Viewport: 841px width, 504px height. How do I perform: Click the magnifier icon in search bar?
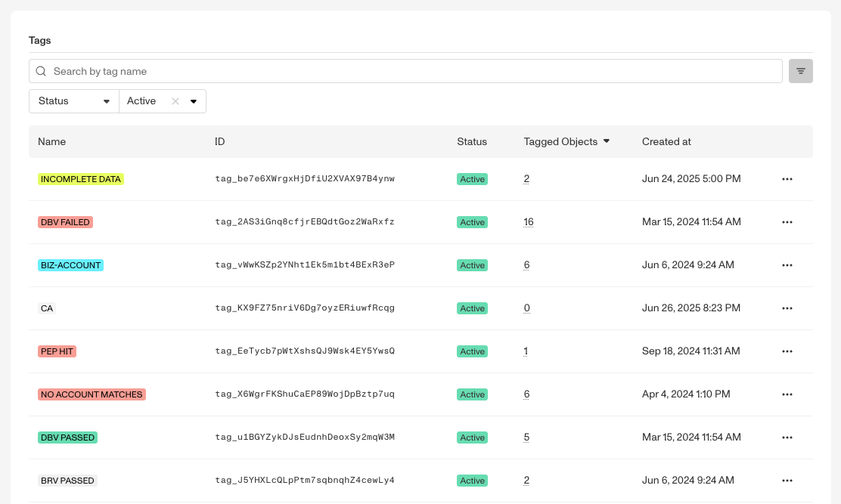(x=41, y=71)
